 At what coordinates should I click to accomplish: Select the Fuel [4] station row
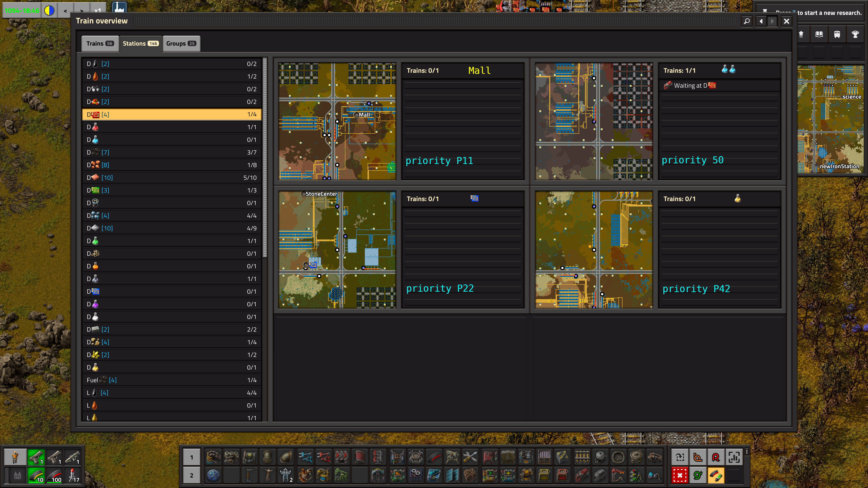coord(172,380)
